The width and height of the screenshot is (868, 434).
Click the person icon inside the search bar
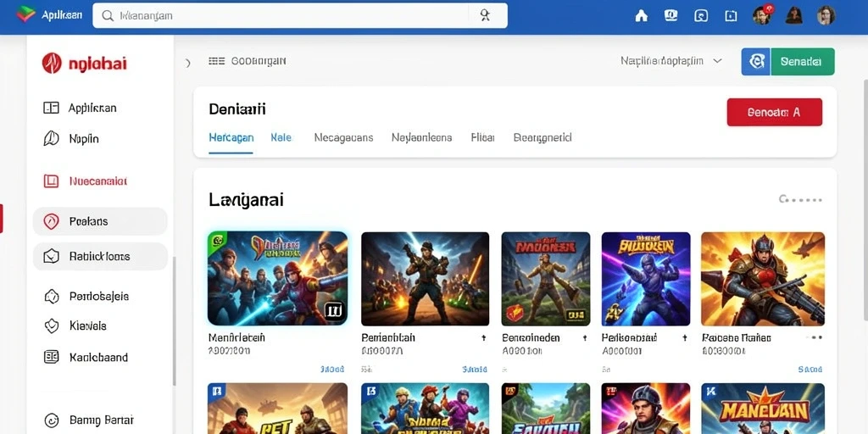click(x=485, y=15)
